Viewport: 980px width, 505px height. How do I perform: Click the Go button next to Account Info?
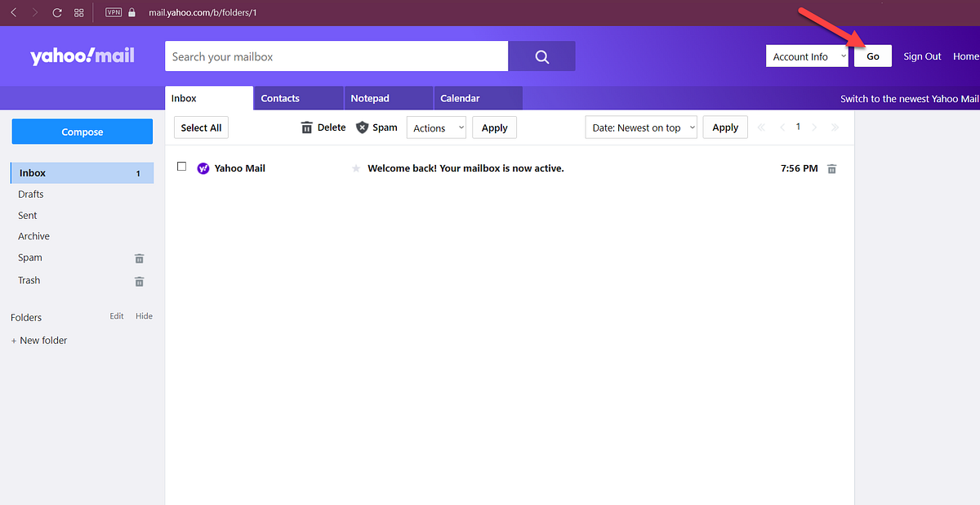click(873, 56)
